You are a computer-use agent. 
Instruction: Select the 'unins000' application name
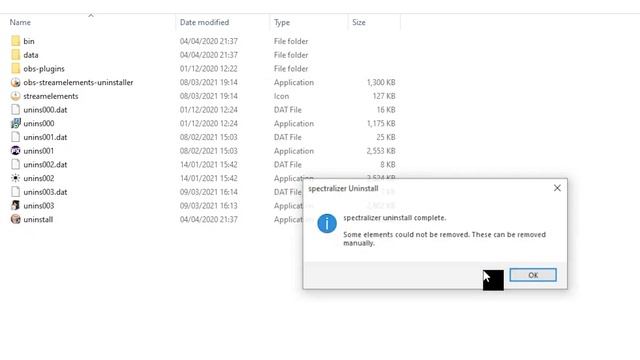[39, 123]
